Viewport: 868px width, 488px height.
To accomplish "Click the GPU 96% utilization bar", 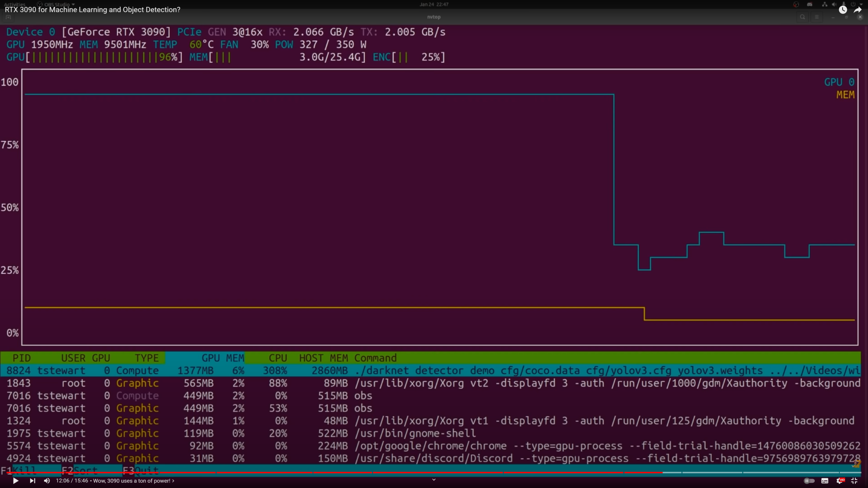I will tap(95, 57).
